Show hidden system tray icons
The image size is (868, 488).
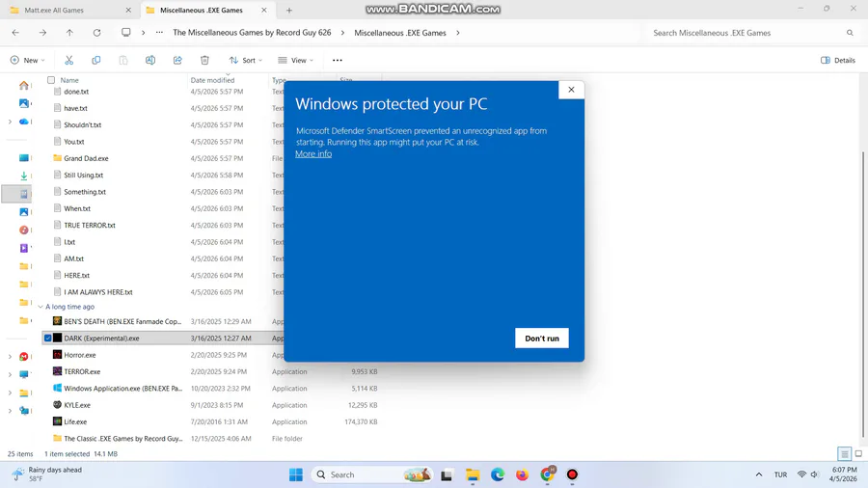click(x=759, y=474)
